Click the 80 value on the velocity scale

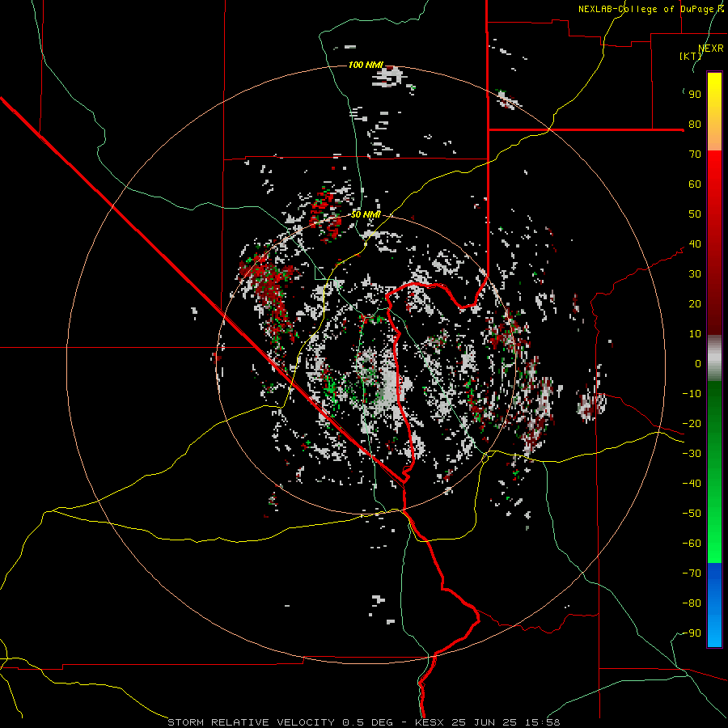pos(695,125)
